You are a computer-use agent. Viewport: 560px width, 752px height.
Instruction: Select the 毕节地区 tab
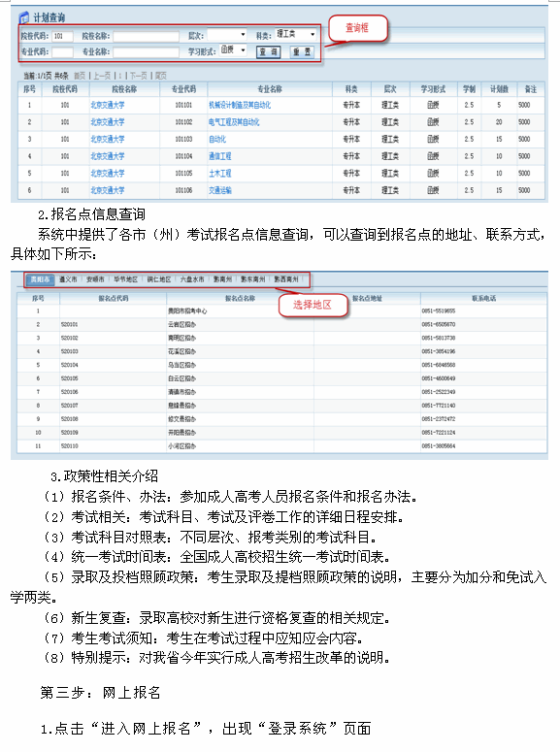126,279
